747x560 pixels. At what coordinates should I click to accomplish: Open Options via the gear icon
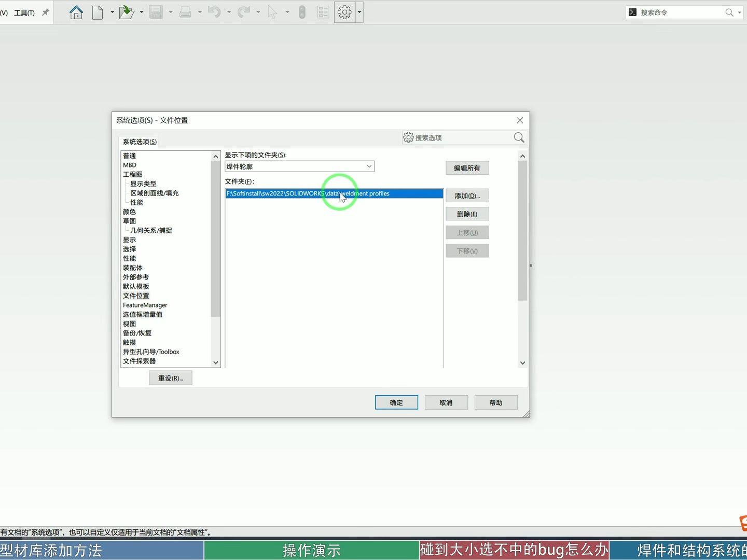pyautogui.click(x=344, y=12)
